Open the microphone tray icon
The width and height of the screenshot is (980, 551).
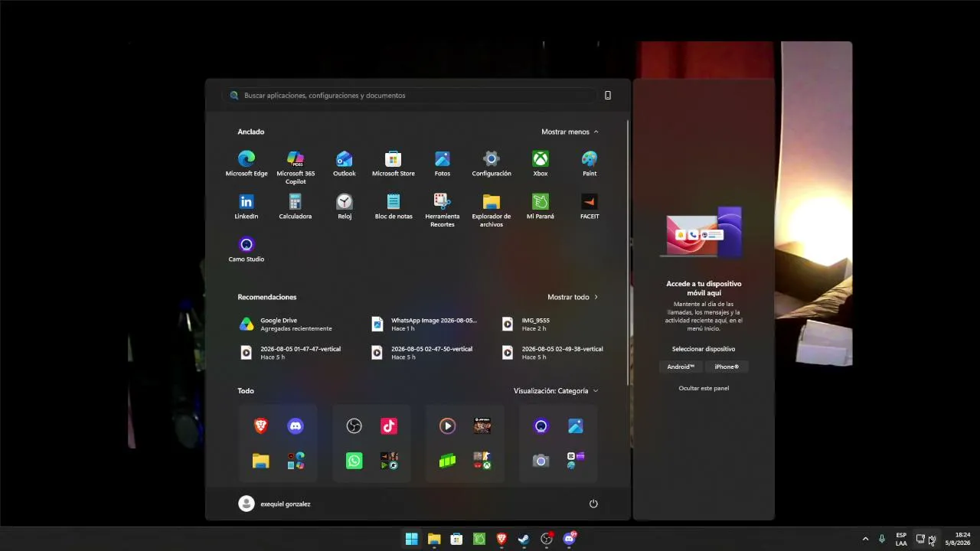[882, 539]
